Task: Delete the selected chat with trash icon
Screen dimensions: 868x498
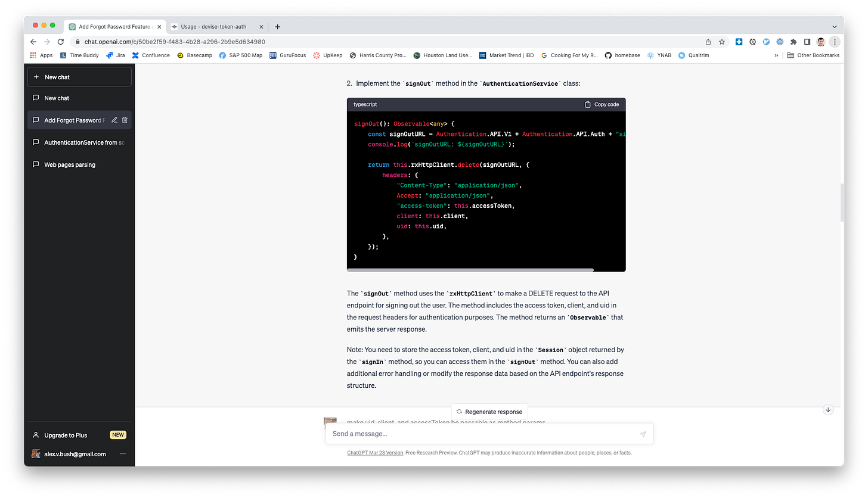Action: (125, 120)
